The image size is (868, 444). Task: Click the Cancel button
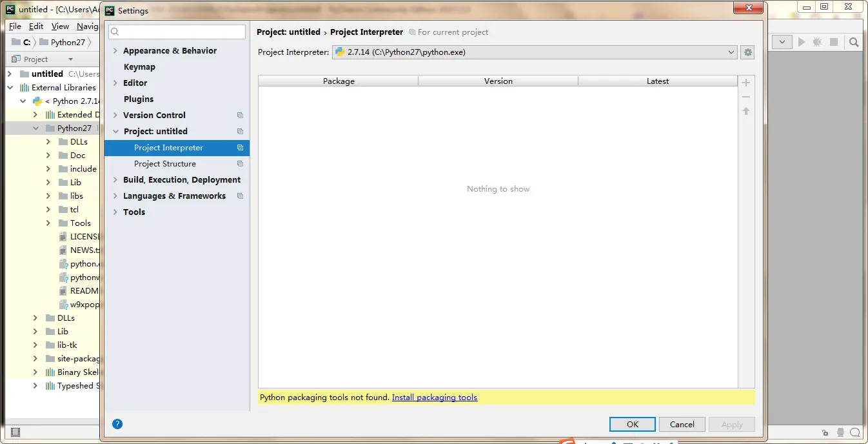point(682,424)
